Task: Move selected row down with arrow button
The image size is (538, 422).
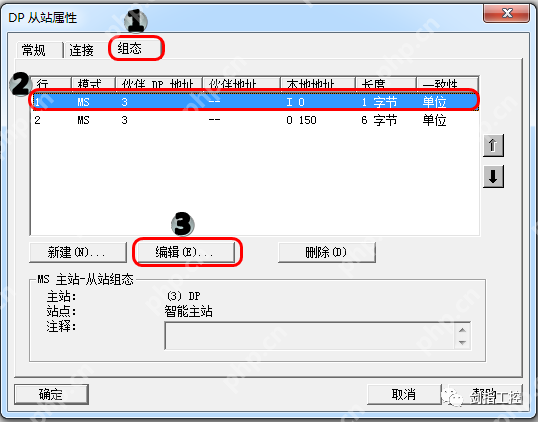Action: [493, 176]
